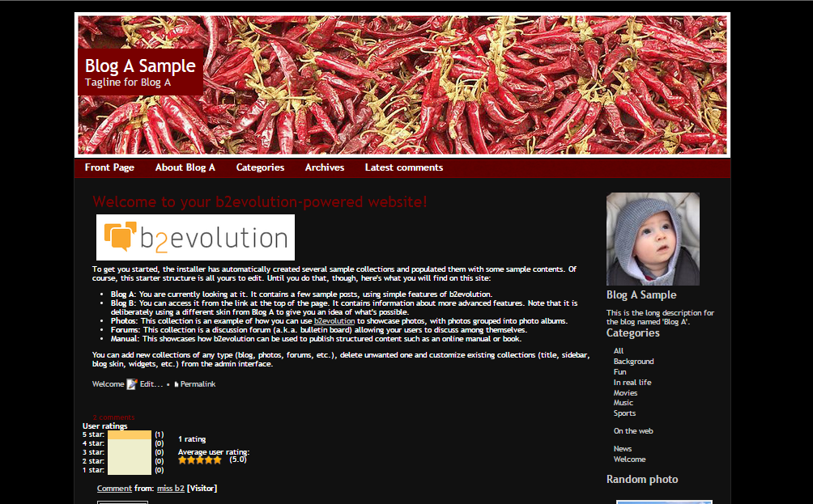Screen dimensions: 813x504
Task: Click the User ratings label
Action: pos(104,426)
